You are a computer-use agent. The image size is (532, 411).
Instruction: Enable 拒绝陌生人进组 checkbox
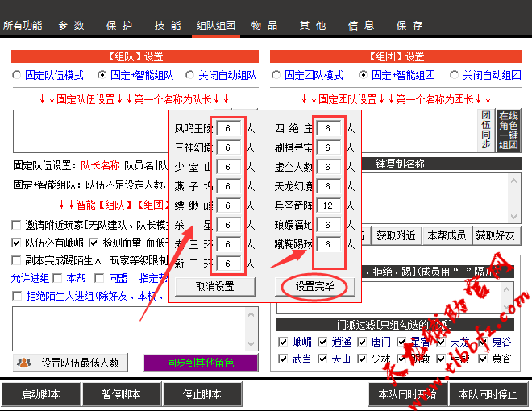(17, 296)
